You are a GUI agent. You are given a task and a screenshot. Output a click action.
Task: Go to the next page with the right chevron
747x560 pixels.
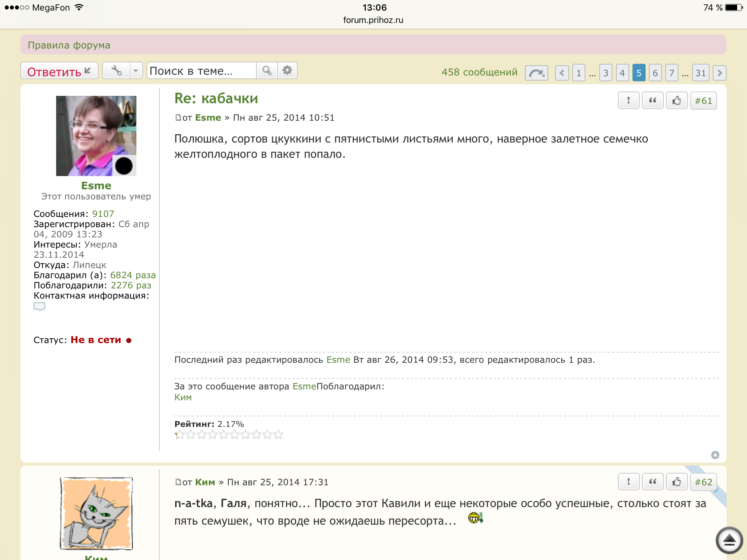719,73
